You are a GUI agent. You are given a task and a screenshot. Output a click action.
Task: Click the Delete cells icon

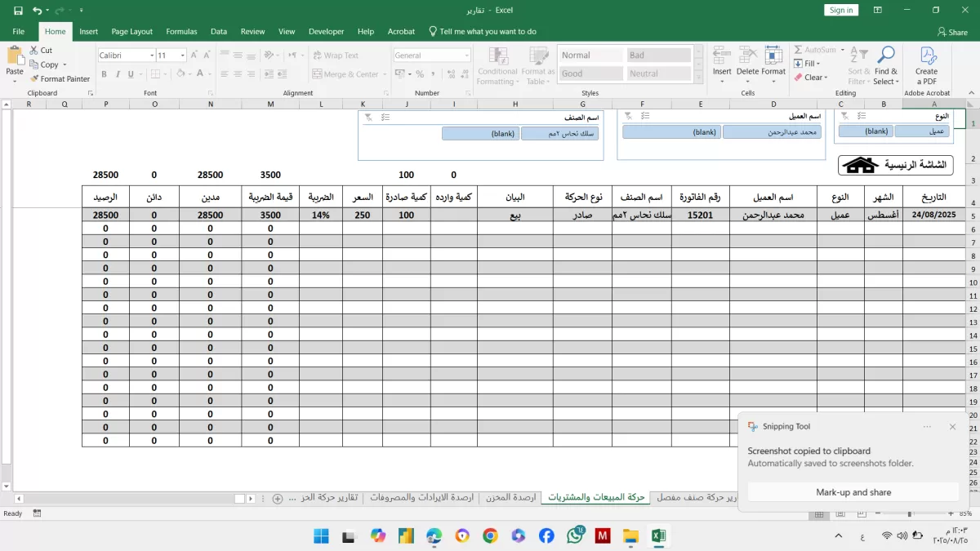747,64
